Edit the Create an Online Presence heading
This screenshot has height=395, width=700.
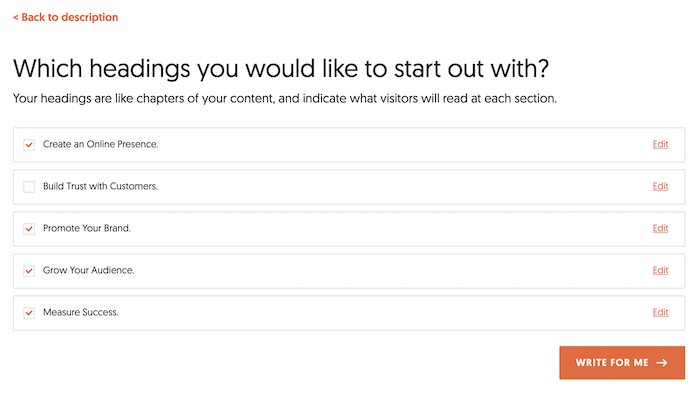click(660, 144)
